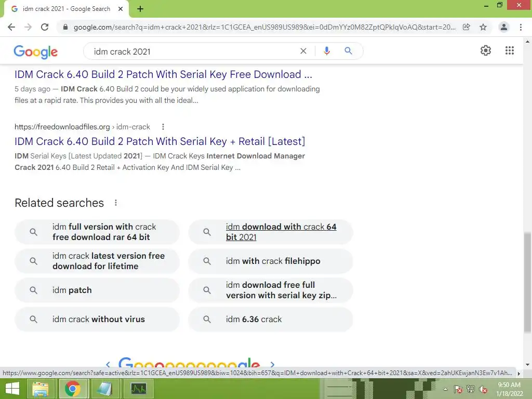This screenshot has height=399, width=532.
Task: Click the browser forward arrow
Action: [x=28, y=27]
